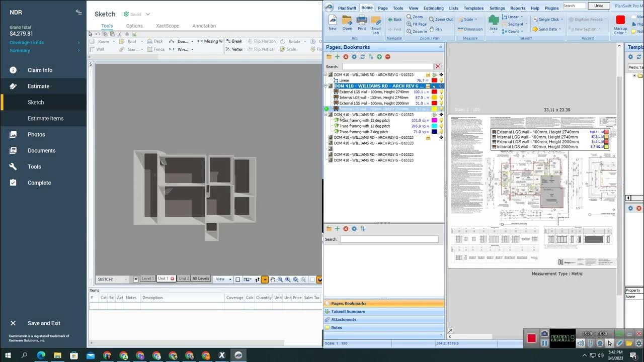The image size is (644, 362).
Task: Click magenta color swatch of Truss 15 deg pitch
Action: click(434, 121)
